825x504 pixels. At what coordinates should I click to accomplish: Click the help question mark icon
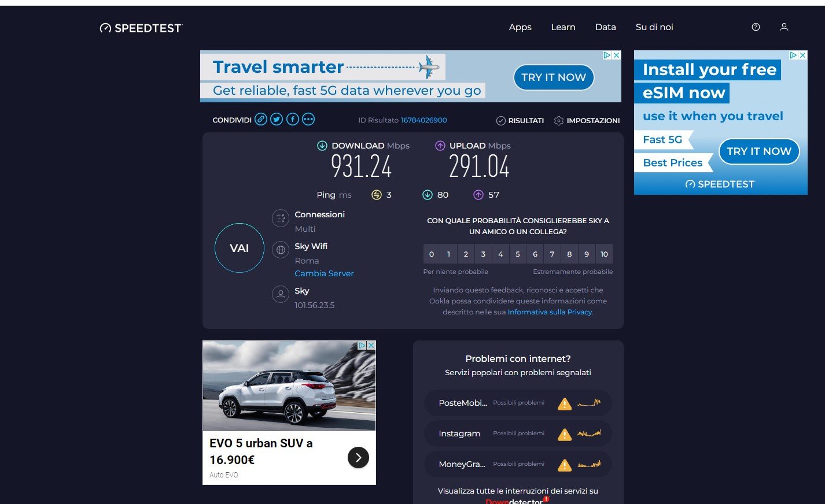[756, 27]
